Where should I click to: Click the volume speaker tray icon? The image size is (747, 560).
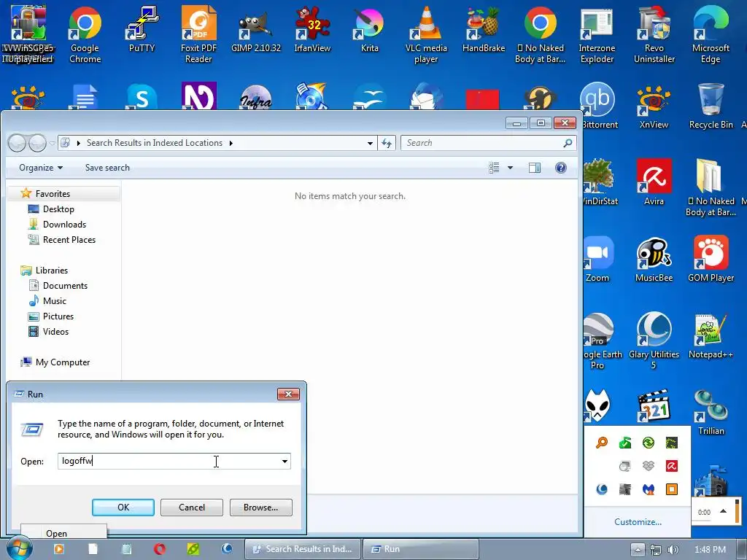(673, 550)
